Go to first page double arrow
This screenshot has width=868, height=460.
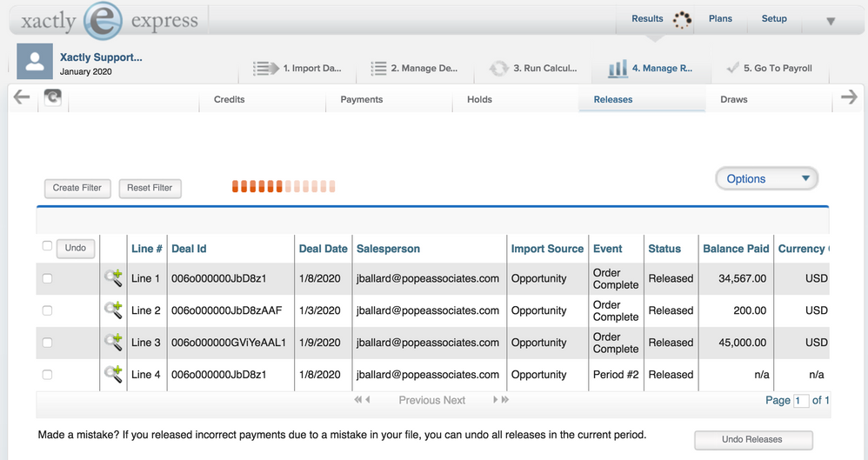[358, 400]
